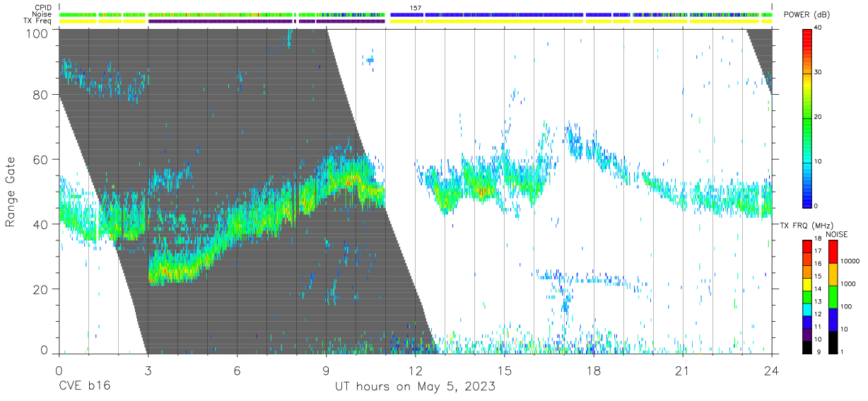Click the y-axis tick label '100'
The image size is (868, 401).
(37, 33)
